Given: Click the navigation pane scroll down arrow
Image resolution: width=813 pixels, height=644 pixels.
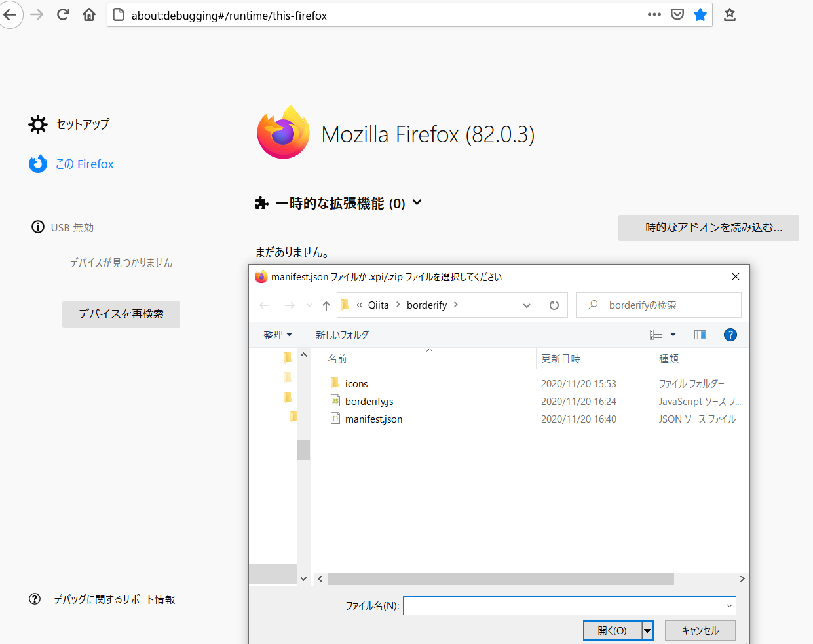Looking at the screenshot, I should pos(303,578).
